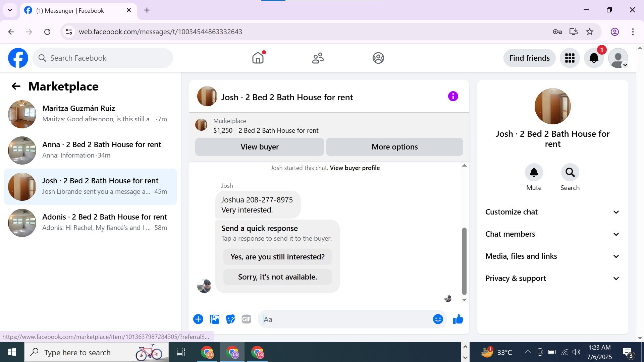Go to the Facebook Home tab
The width and height of the screenshot is (644, 362).
(258, 58)
